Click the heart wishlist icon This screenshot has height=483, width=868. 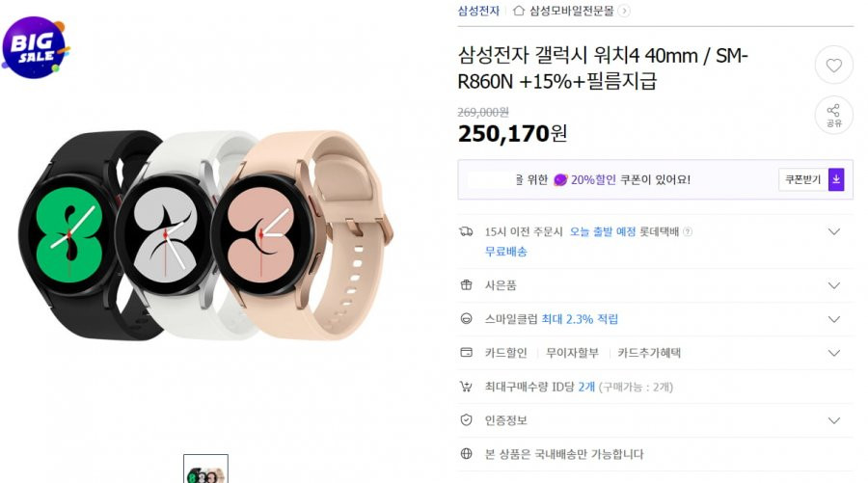[x=833, y=66]
